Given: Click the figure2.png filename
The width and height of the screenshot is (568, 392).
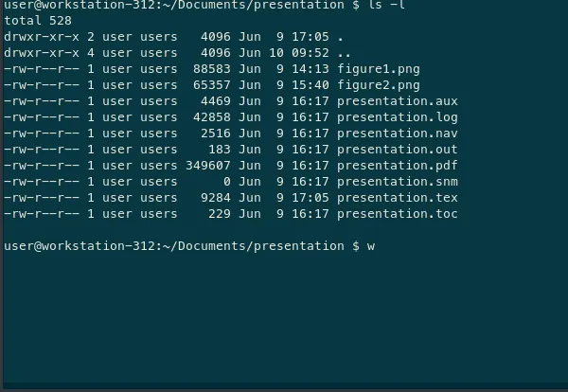Looking at the screenshot, I should pyautogui.click(x=379, y=85).
